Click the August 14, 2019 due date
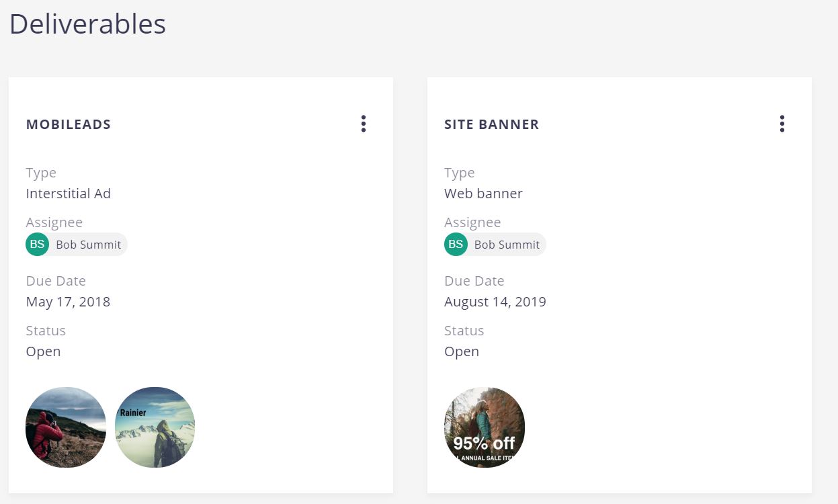This screenshot has height=504, width=838. pyautogui.click(x=495, y=302)
